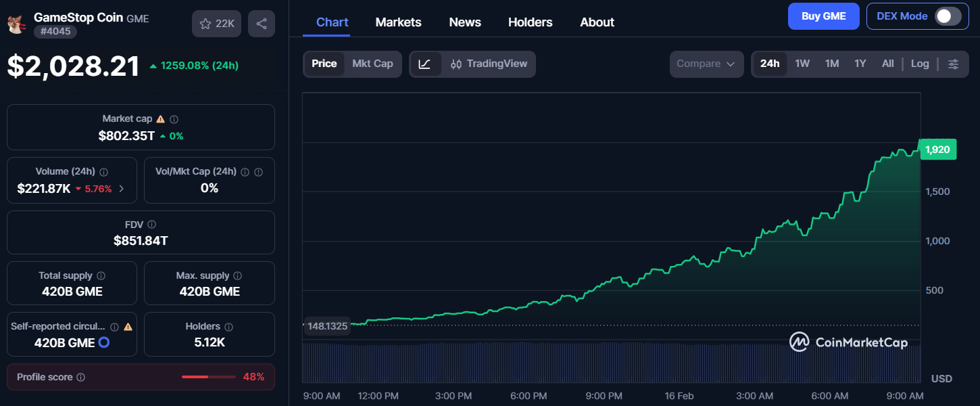Click second Vol/Mkt Cap info icon
This screenshot has height=406, width=980.
pyautogui.click(x=258, y=172)
